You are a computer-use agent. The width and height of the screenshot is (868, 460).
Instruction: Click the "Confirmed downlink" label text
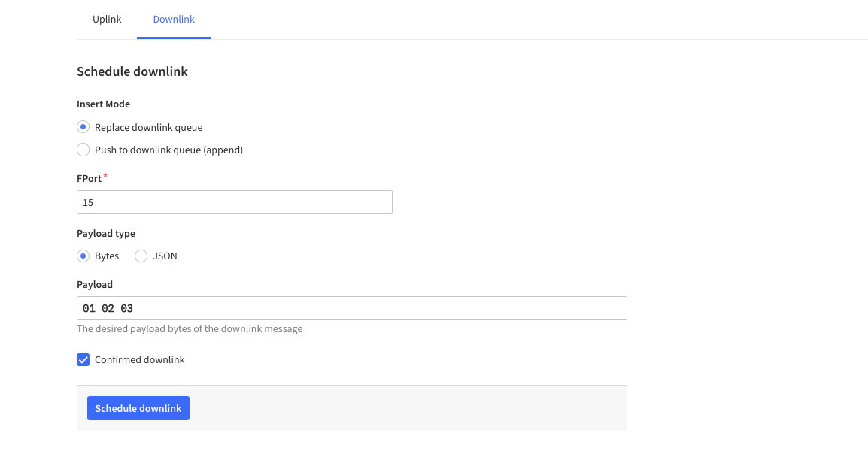139,359
